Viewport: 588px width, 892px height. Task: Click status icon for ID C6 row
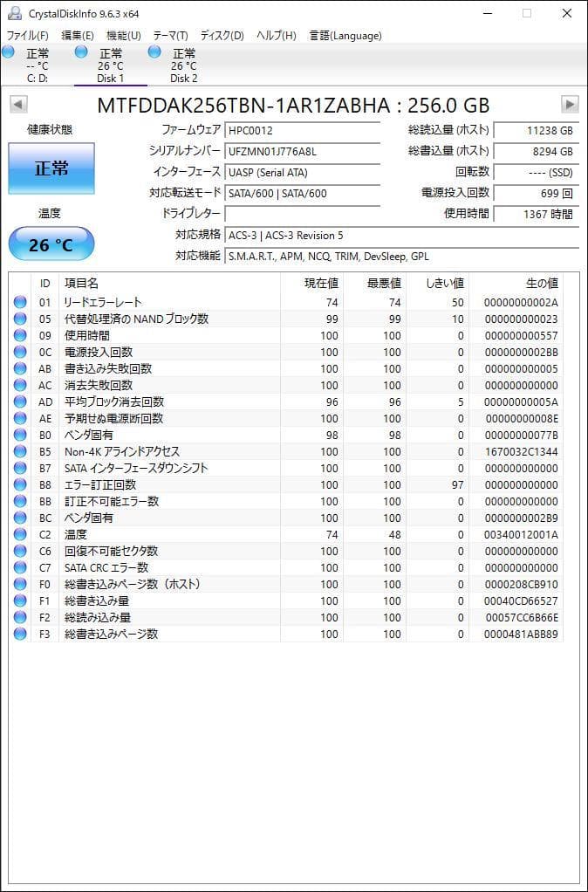(20, 551)
